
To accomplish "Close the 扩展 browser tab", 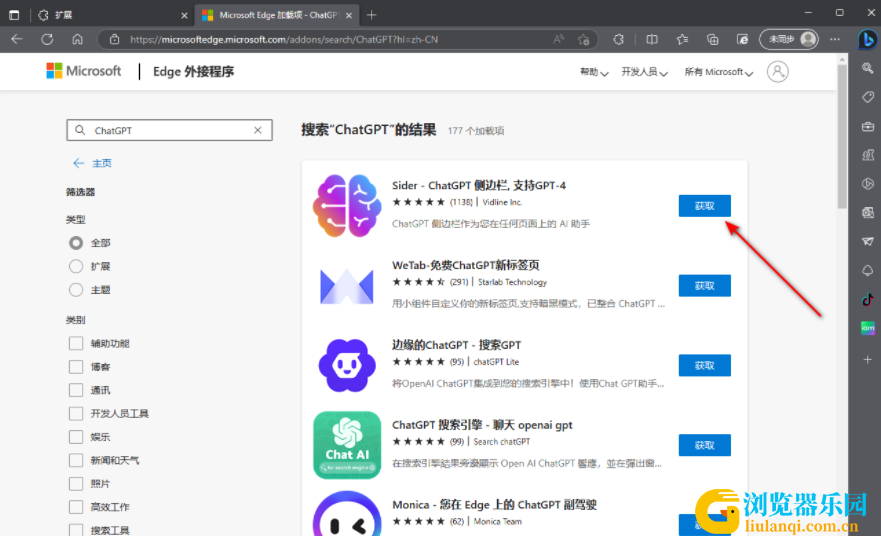I will point(184,16).
